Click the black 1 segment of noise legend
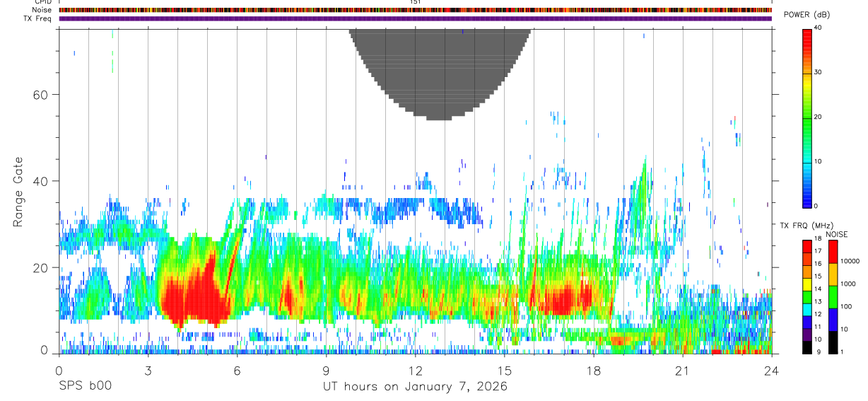The width and height of the screenshot is (868, 401). click(x=833, y=342)
